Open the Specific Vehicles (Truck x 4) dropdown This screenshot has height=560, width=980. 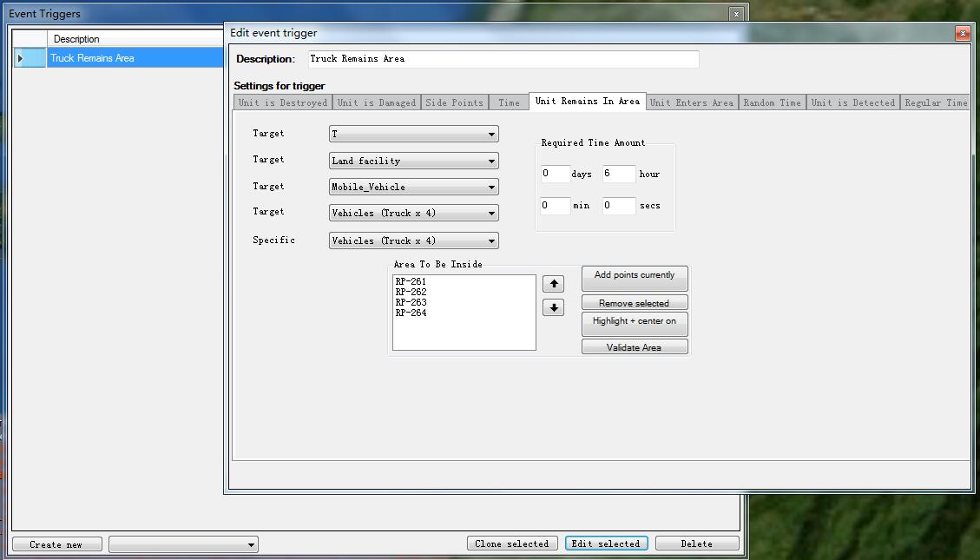click(x=414, y=240)
